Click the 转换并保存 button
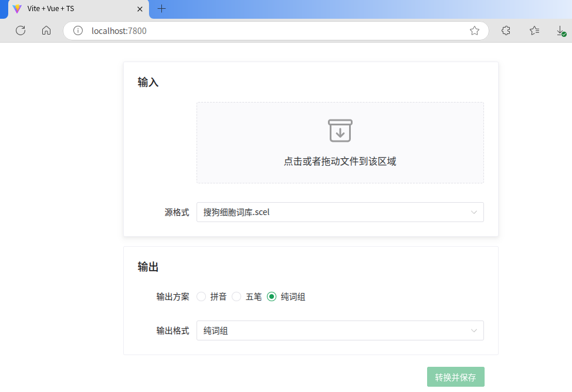This screenshot has width=572, height=392. [456, 377]
